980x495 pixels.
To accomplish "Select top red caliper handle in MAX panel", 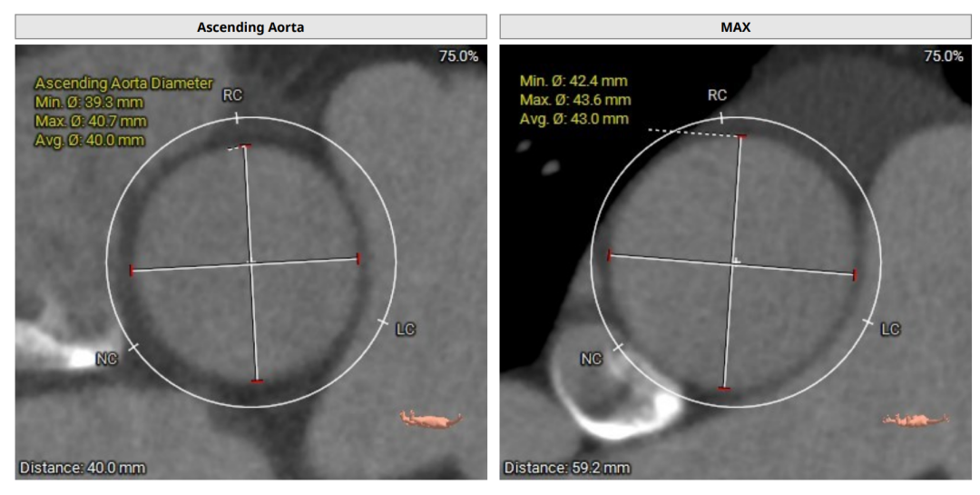I will pyautogui.click(x=741, y=136).
